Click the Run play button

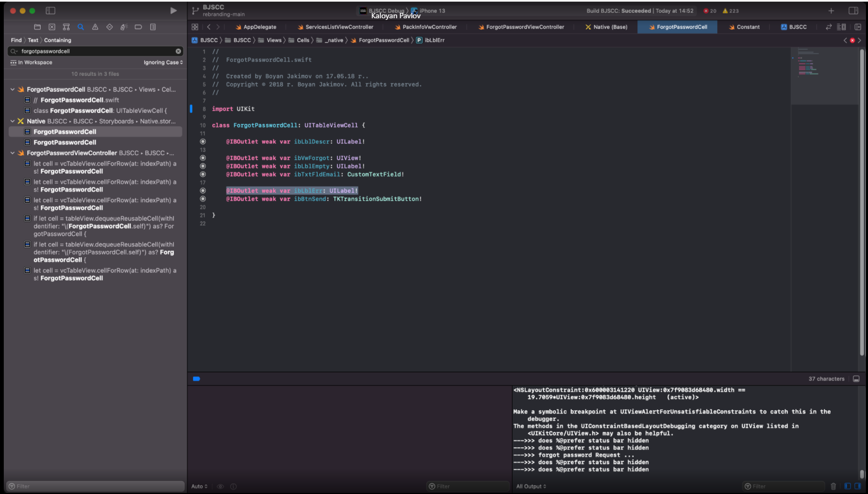pos(173,11)
